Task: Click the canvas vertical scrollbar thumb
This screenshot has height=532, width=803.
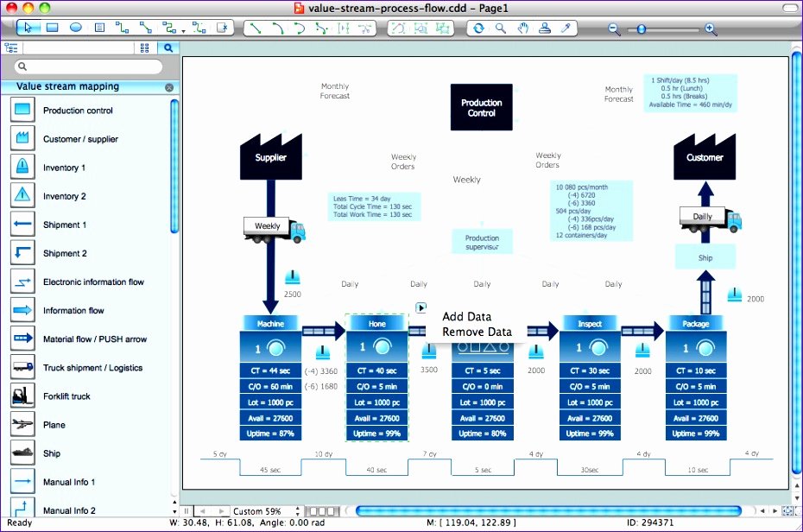Action: (x=796, y=261)
